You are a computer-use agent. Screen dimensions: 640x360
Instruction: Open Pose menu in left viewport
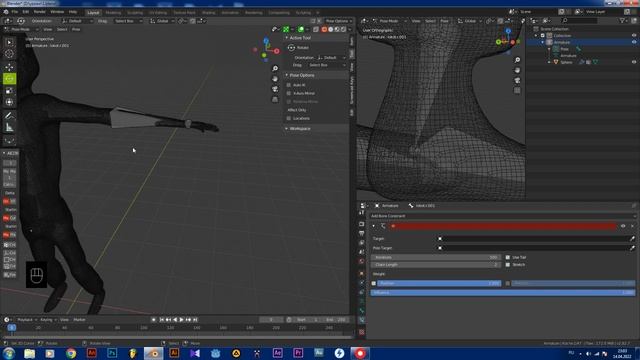tap(76, 29)
